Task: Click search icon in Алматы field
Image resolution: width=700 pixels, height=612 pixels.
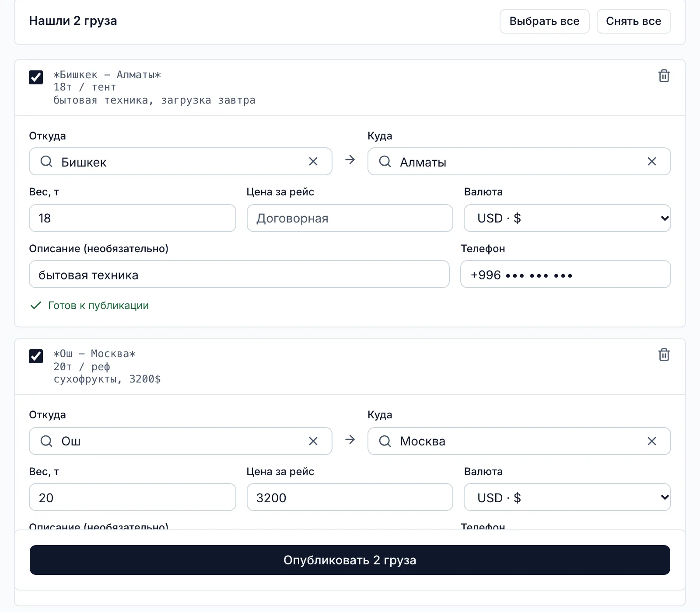Action: click(x=385, y=161)
